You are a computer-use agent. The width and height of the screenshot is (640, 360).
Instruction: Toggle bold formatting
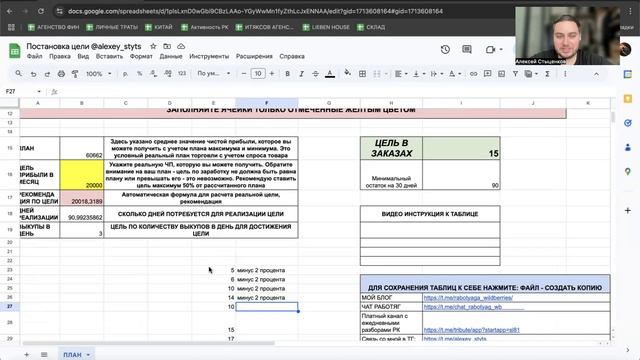coord(287,74)
